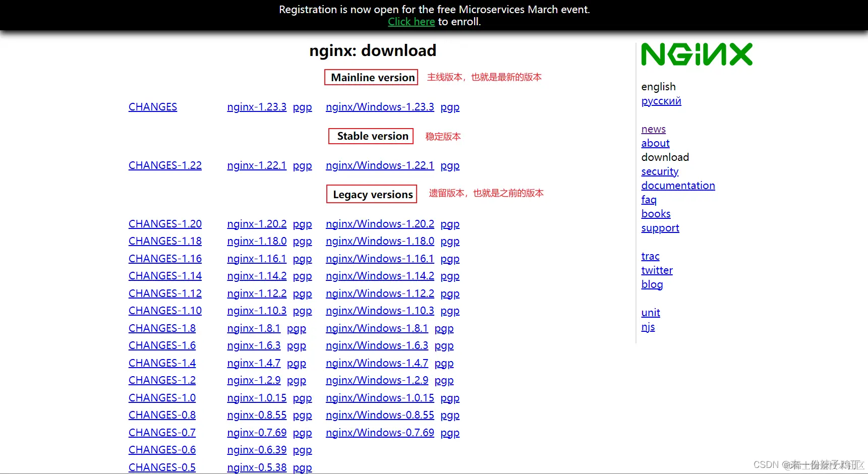
Task: Open pgp signature for nginx/Windows-1.23.3
Action: pos(450,107)
